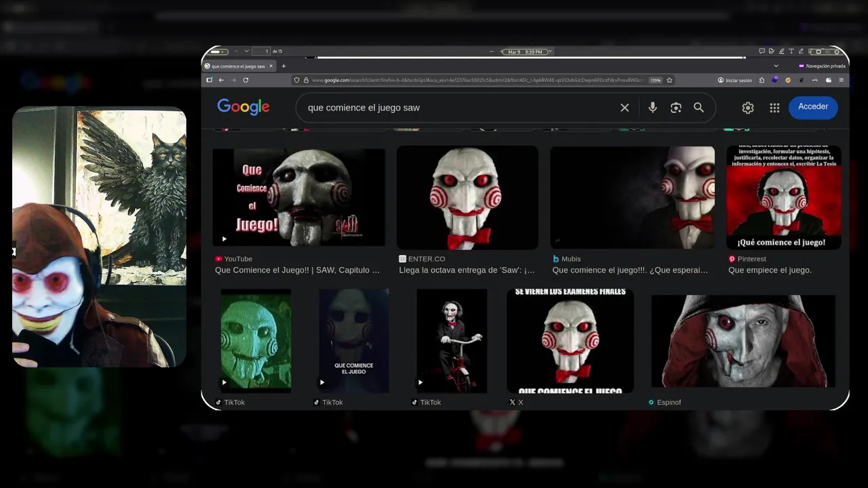This screenshot has height=488, width=868.
Task: Open the Firefox extensions puzzle icon
Action: pos(762,80)
